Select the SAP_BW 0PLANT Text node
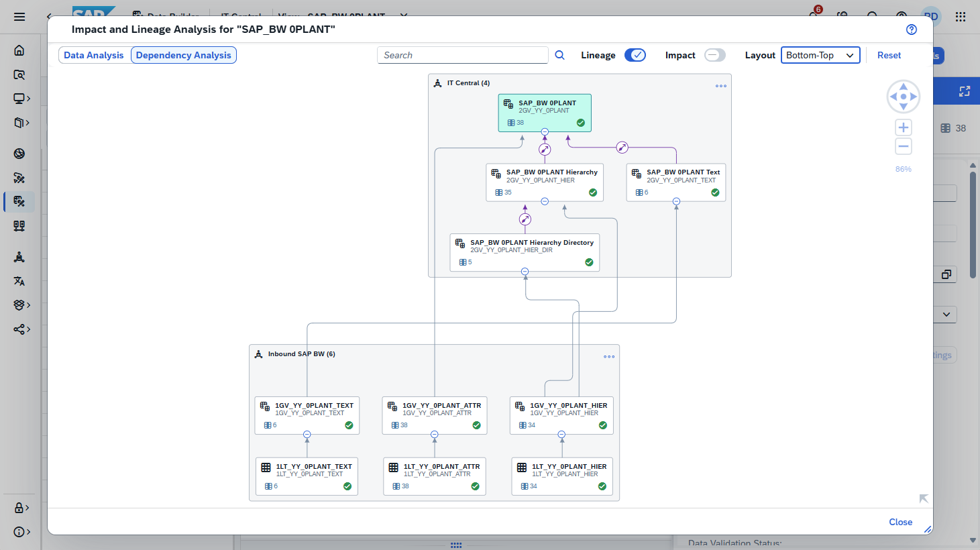 pos(676,182)
